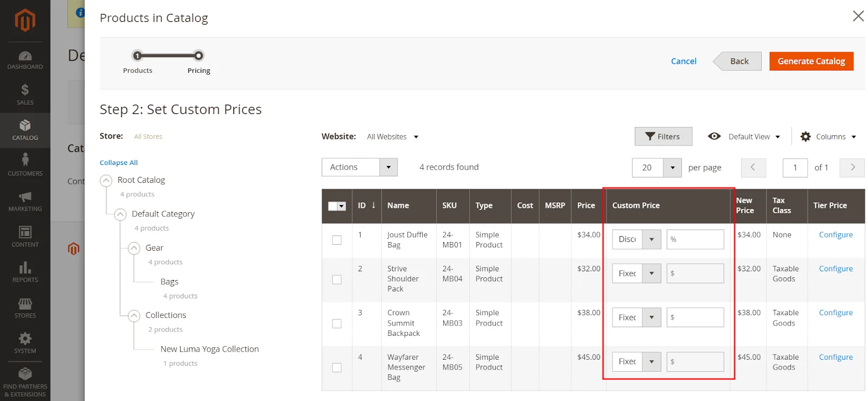
Task: Open the Sales sidebar menu
Action: (25, 95)
